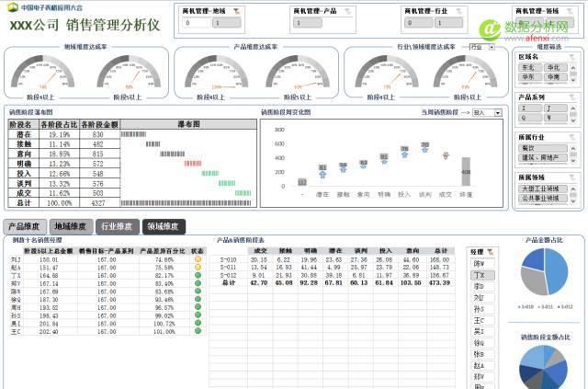
Task: Click the down arrow marker above 成交
Action: click(x=446, y=156)
